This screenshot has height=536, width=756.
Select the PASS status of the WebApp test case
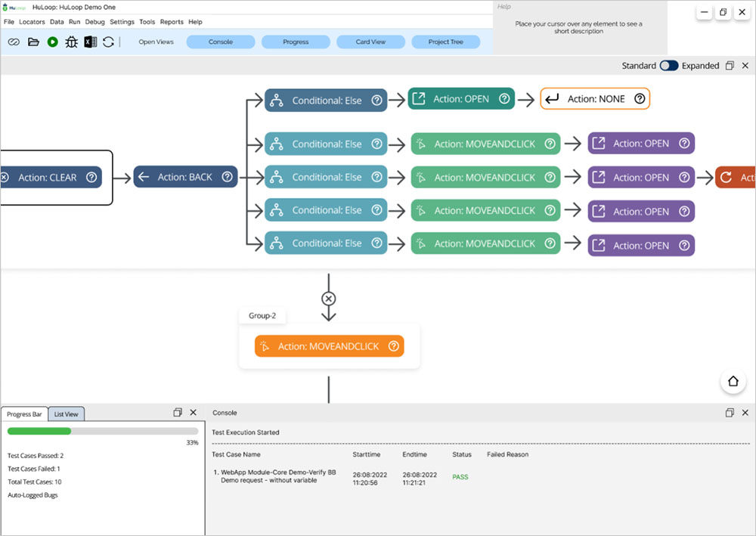click(461, 477)
